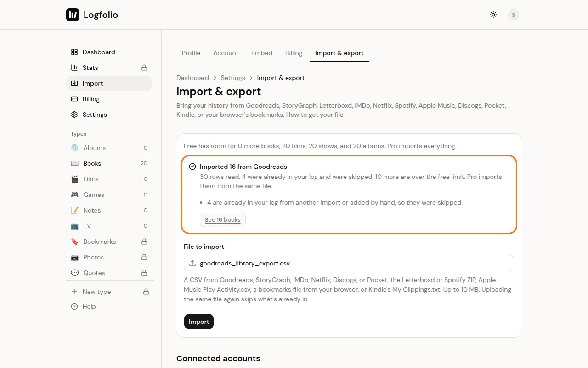Open the Notes type list
The height and width of the screenshot is (368, 588).
(x=109, y=210)
